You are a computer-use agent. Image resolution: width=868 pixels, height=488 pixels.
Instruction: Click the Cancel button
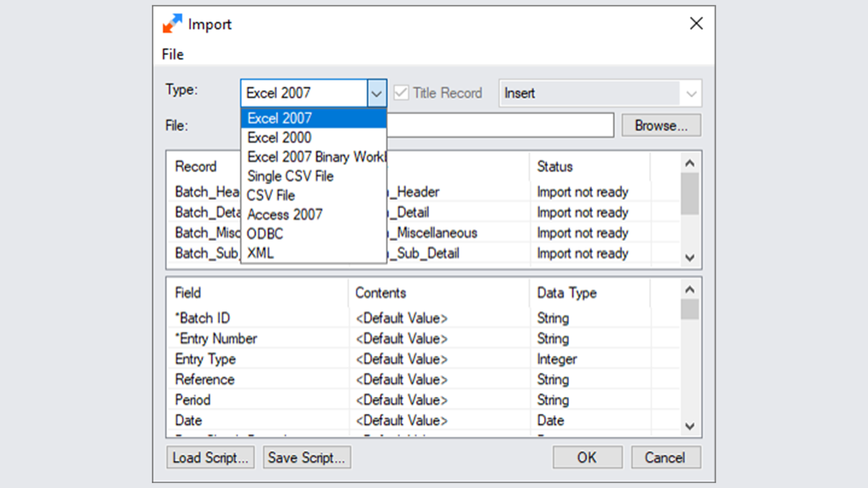coord(665,457)
